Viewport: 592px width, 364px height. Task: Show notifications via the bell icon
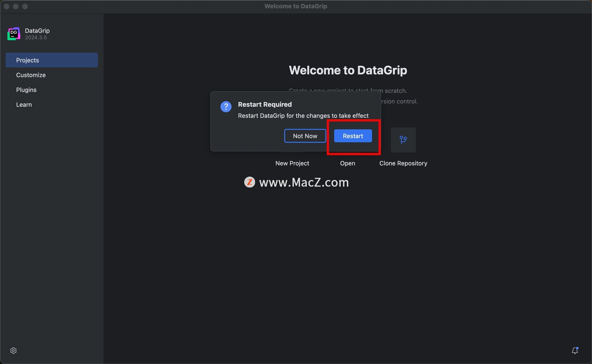click(575, 350)
